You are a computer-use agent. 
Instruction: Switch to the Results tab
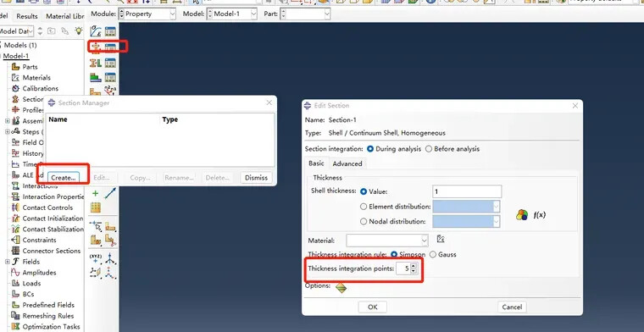pos(27,16)
